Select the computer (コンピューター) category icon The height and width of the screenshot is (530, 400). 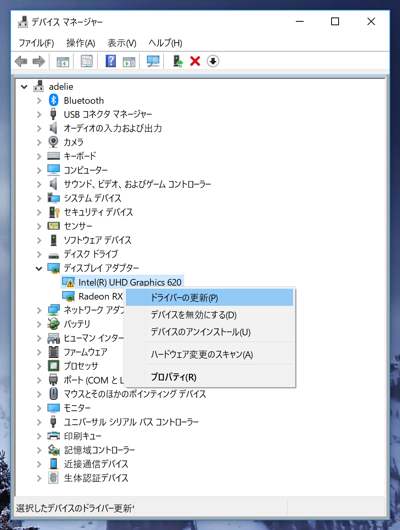click(53, 170)
